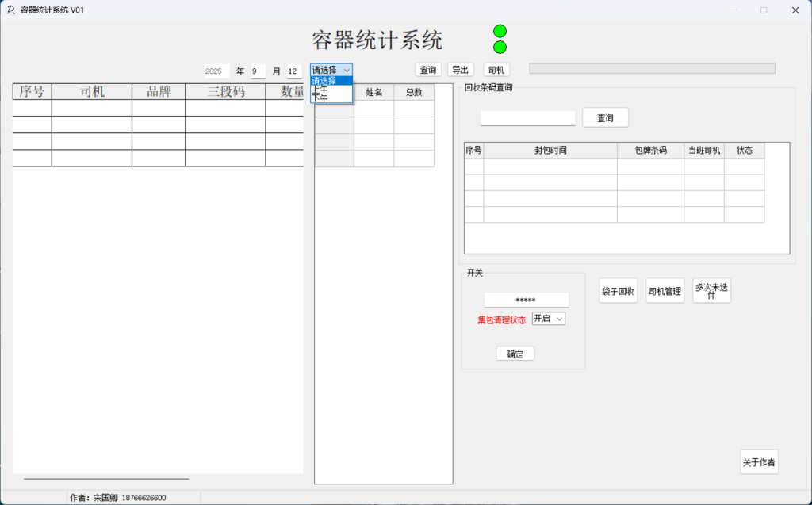Viewport: 812px width, 505px height.
Task: Open the 集包清理状态 dropdown showing 开启
Action: coord(548,318)
